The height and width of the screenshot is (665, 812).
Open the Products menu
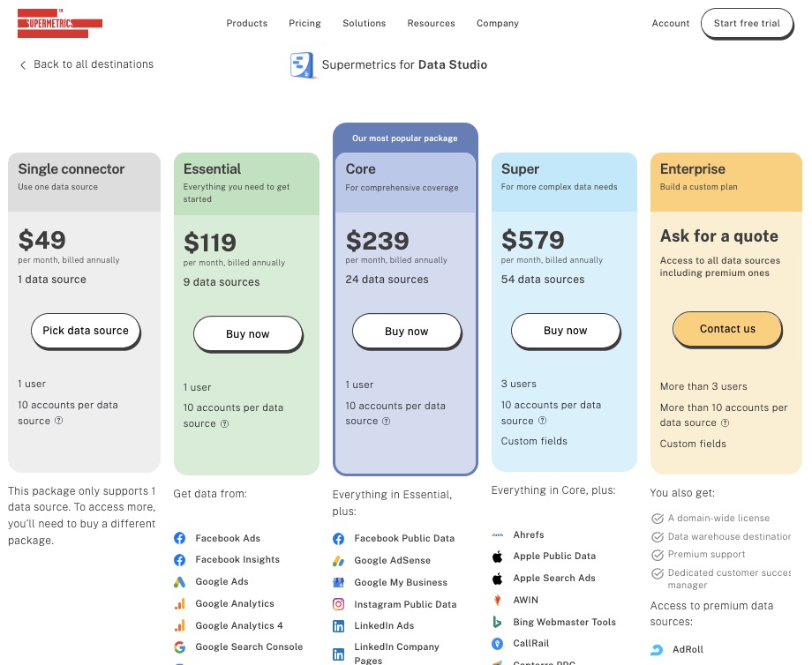coord(247,23)
